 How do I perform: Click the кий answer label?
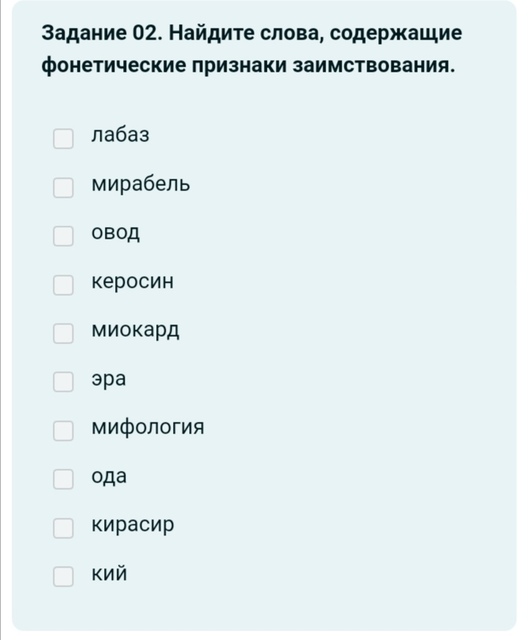tap(109, 573)
